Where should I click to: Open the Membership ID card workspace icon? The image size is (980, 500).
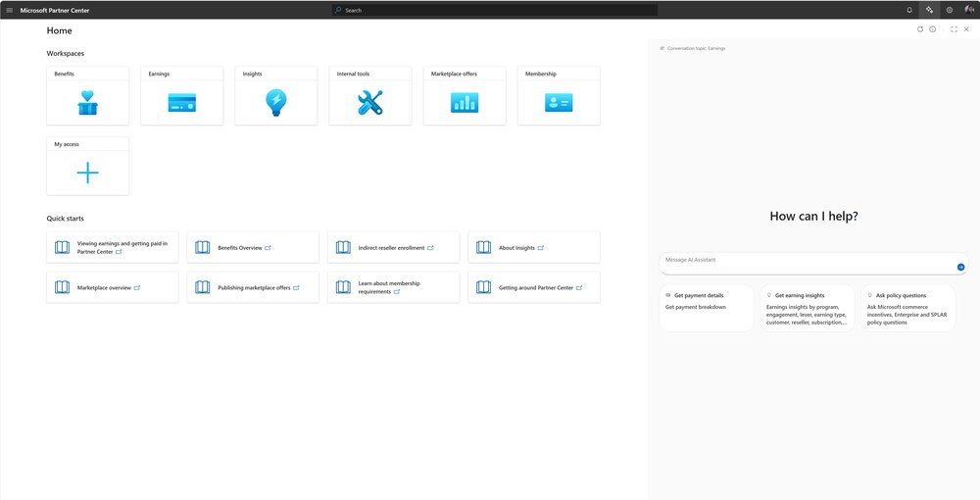coord(559,103)
